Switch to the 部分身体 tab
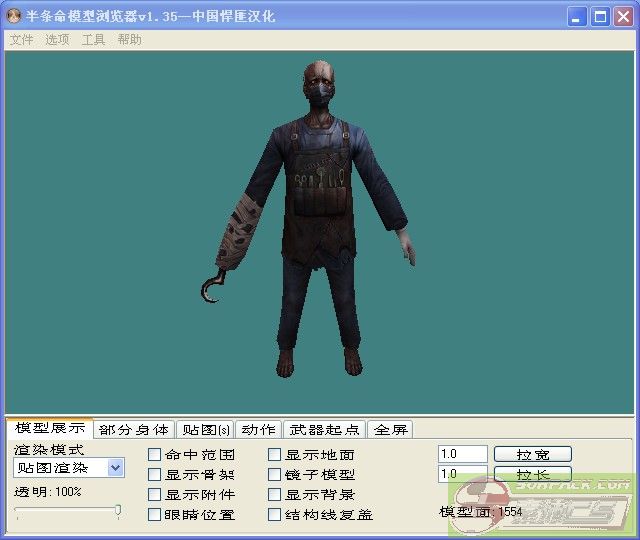The image size is (640, 540). 134,430
